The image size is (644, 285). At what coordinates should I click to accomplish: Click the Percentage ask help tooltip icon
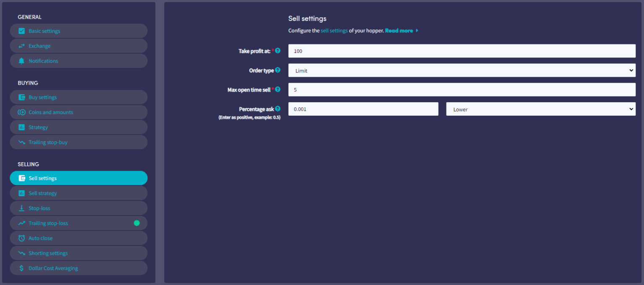(278, 109)
